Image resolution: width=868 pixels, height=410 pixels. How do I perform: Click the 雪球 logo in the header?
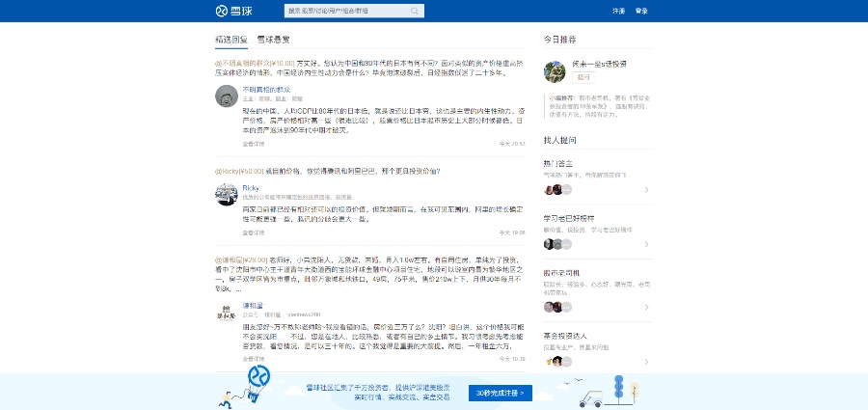tap(233, 11)
